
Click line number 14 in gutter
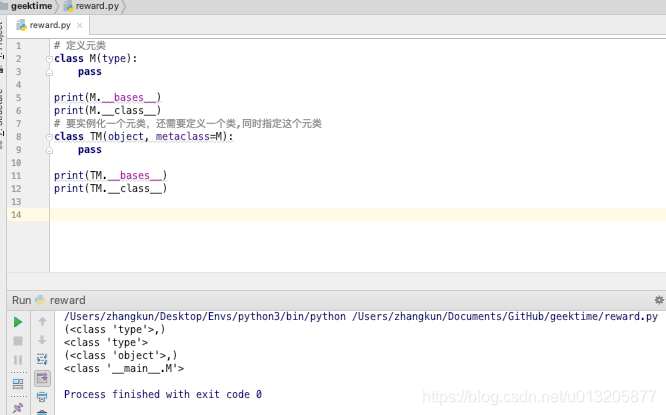click(x=16, y=215)
